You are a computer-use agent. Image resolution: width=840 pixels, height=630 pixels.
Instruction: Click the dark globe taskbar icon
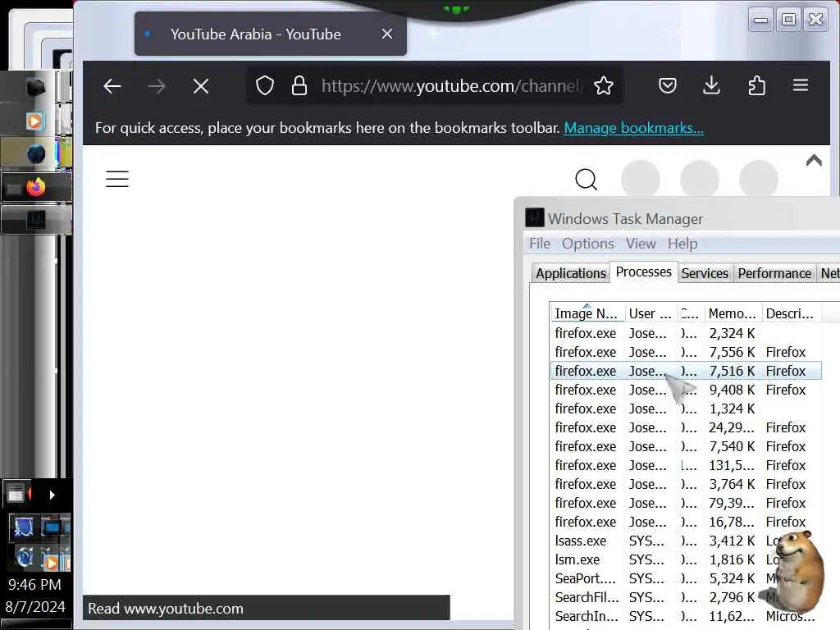[36, 153]
